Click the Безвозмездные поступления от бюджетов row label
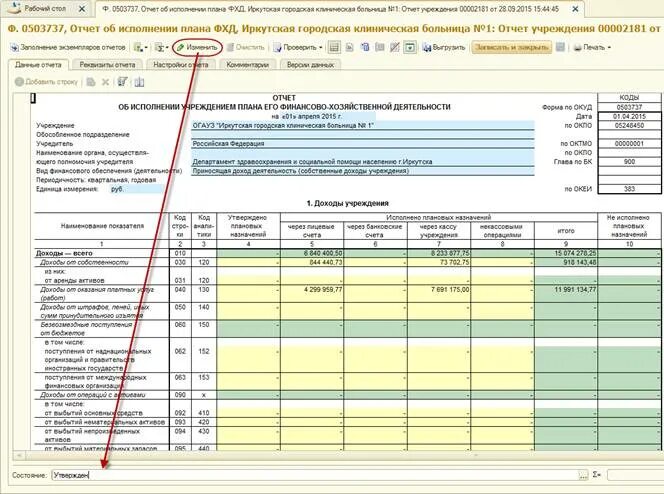Image resolution: width=664 pixels, height=494 pixels. [86, 328]
